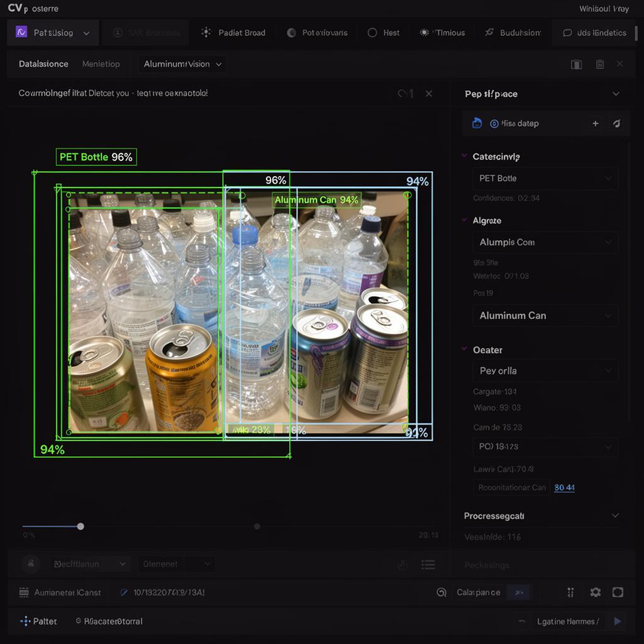Click the fullscreen frame icon
644x644 pixels.
pyautogui.click(x=618, y=592)
